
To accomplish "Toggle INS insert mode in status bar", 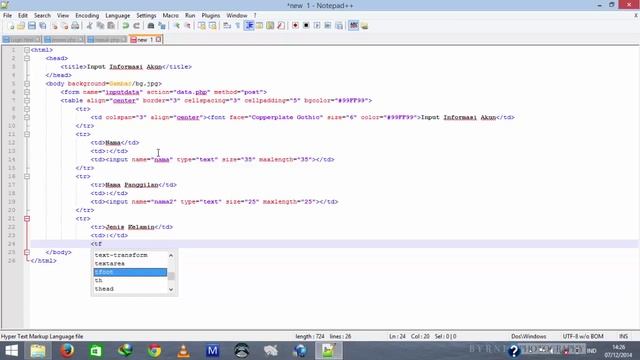I will tap(623, 336).
